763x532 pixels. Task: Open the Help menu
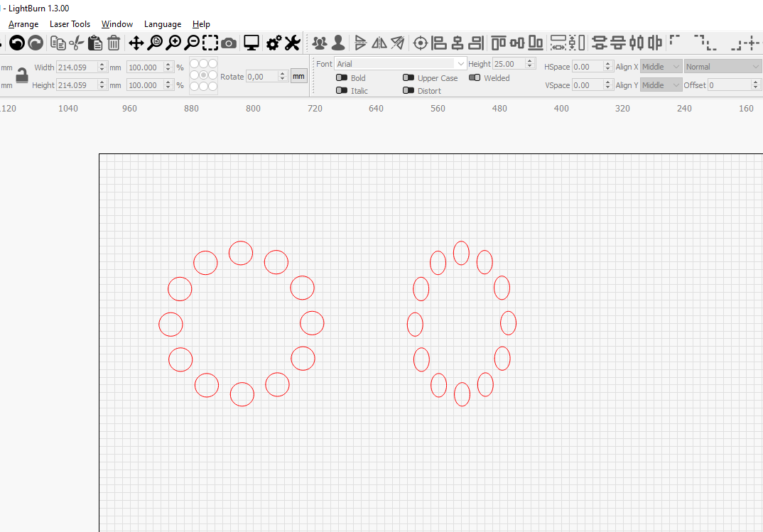click(201, 24)
